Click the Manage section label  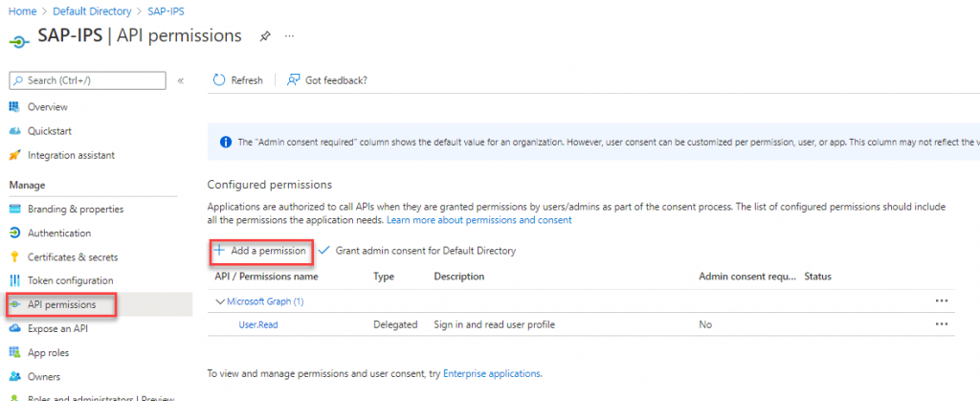tap(26, 185)
